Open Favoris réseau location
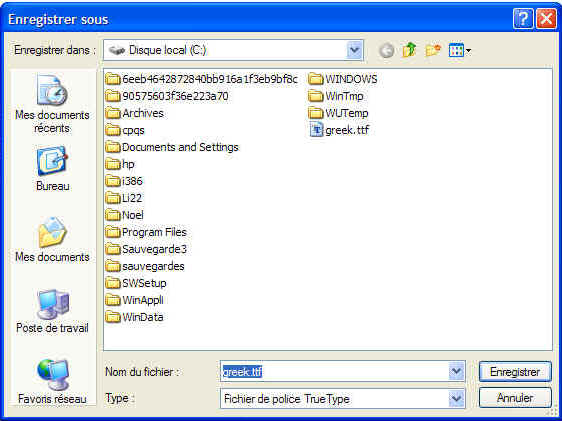 tap(52, 381)
